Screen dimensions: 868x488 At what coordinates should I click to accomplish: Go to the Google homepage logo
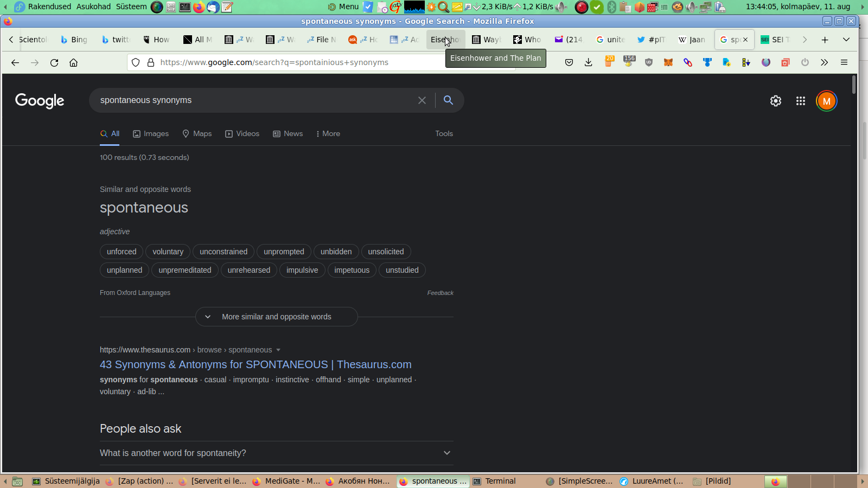tap(40, 101)
